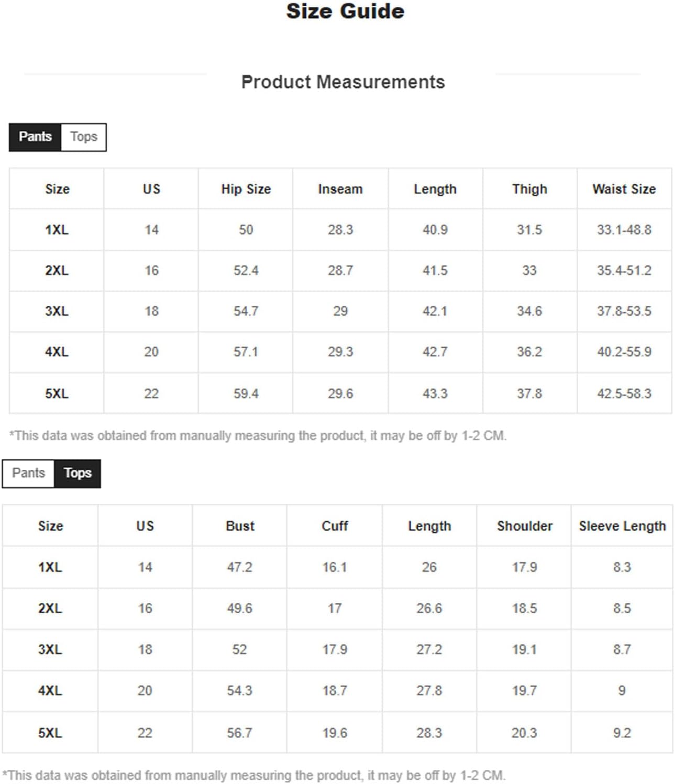
Task: Click the active Tops tab in lower section
Action: click(78, 473)
